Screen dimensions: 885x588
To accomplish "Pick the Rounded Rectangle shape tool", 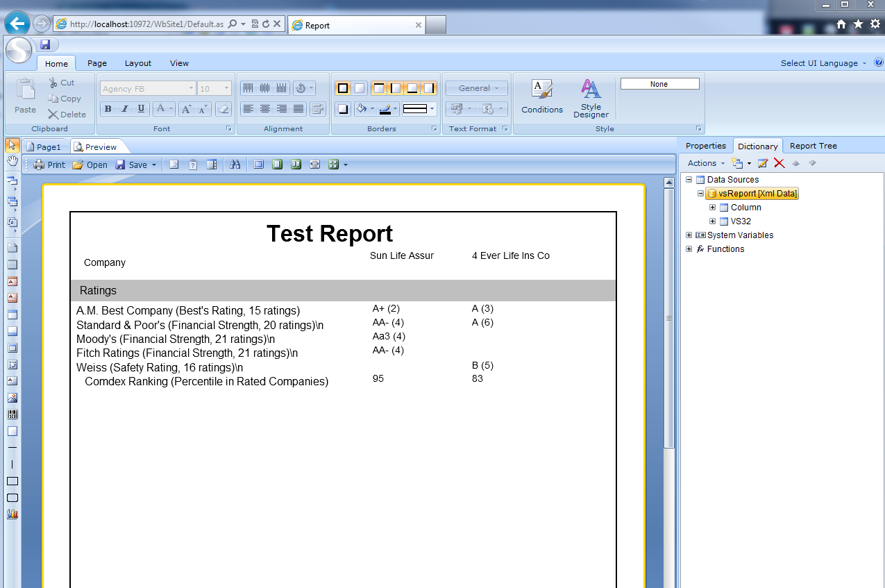I will point(12,498).
